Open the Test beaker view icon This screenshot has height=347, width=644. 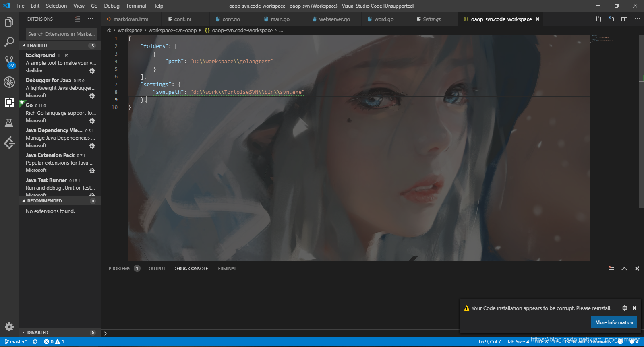pos(9,122)
